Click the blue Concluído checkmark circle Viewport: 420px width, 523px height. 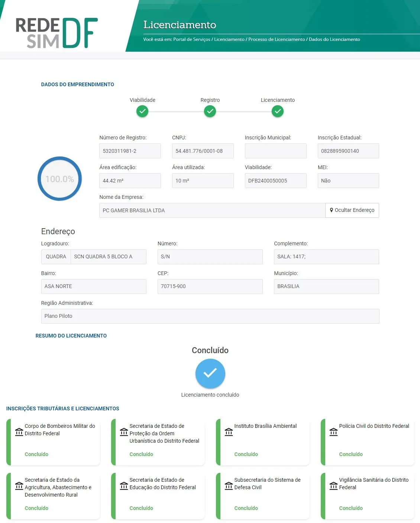pos(210,373)
